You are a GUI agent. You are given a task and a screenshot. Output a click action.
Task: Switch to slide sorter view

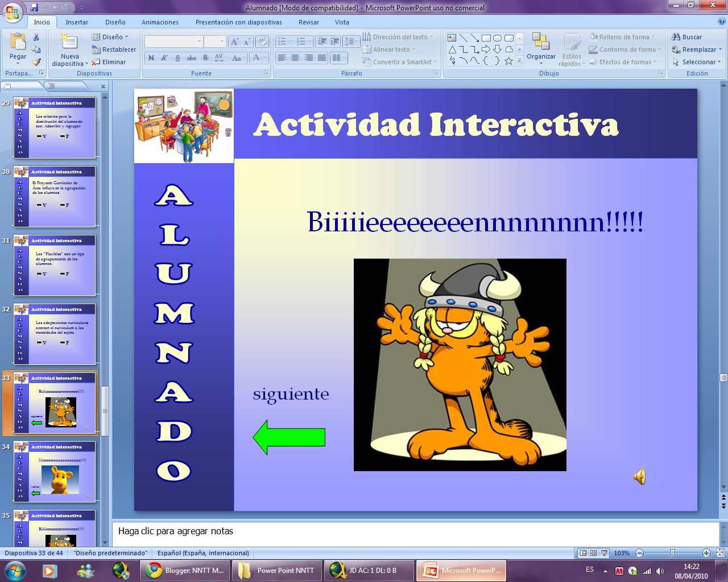point(593,553)
